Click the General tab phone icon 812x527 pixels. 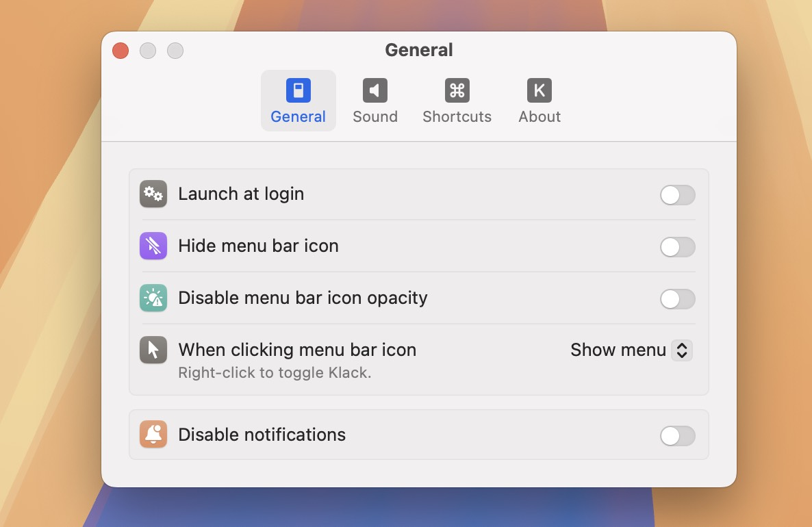(298, 90)
